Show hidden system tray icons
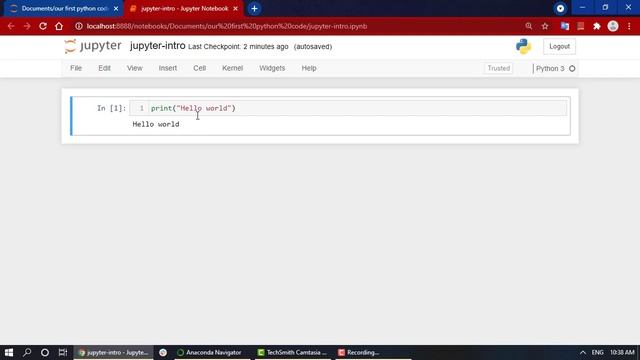640x360 pixels. coord(582,352)
